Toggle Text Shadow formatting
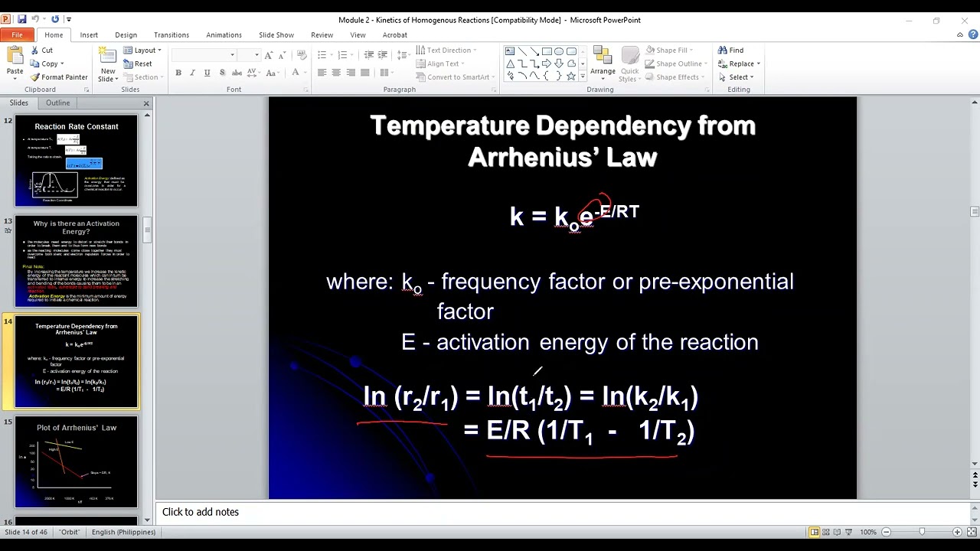This screenshot has width=980, height=551. coord(222,73)
